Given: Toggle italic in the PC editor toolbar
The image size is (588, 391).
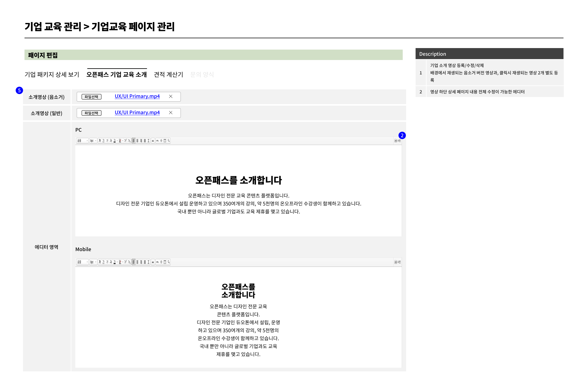Looking at the screenshot, I should click(107, 141).
